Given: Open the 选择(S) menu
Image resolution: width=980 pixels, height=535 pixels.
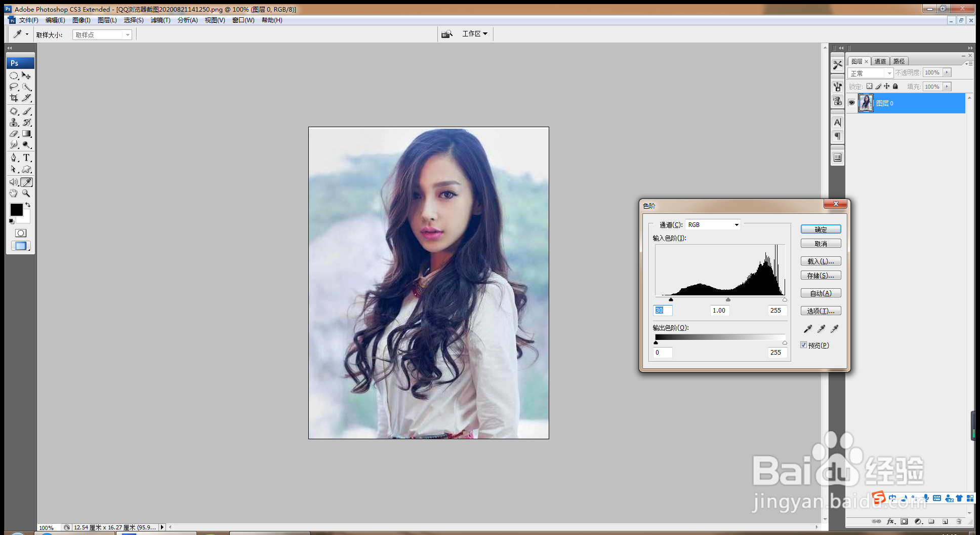Looking at the screenshot, I should [x=134, y=20].
